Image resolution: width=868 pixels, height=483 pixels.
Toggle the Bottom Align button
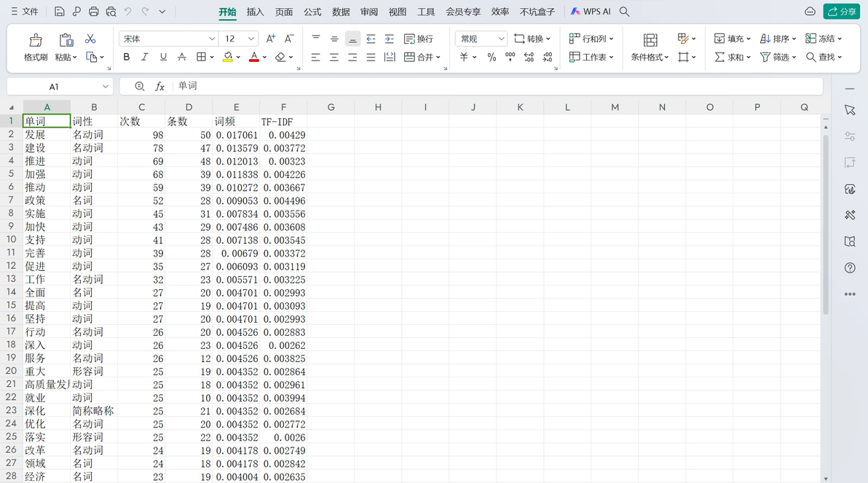click(352, 39)
